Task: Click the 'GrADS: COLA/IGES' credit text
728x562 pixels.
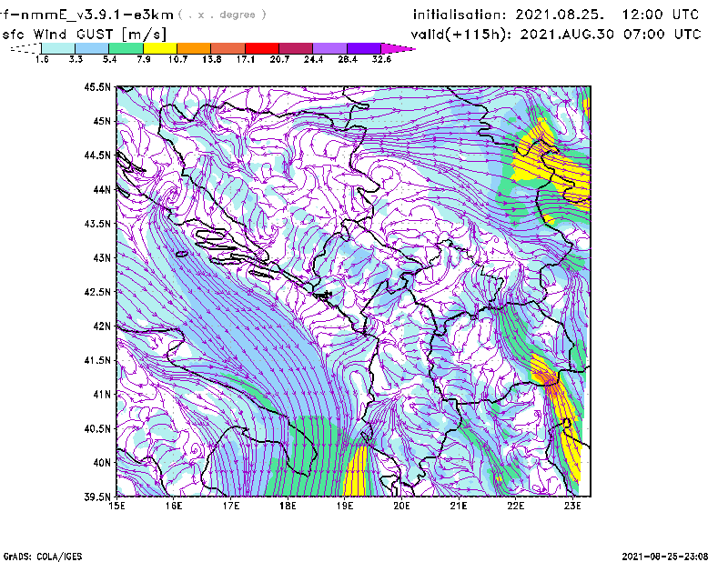Action: (43, 557)
